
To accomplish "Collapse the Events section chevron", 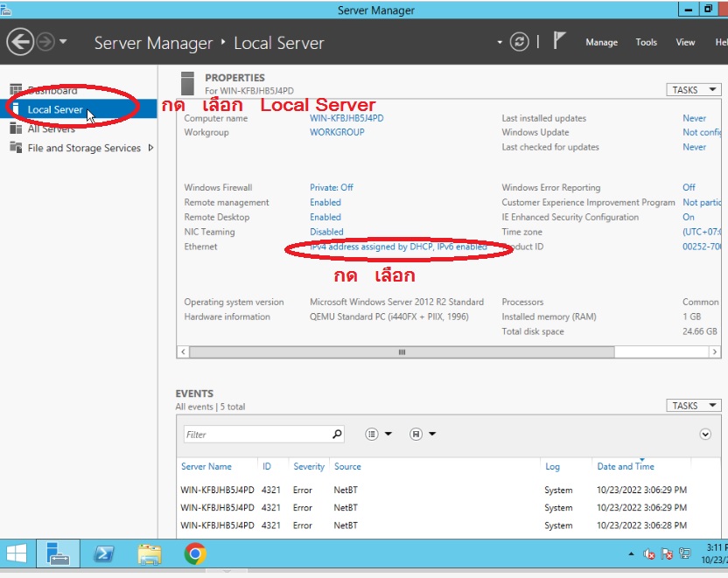I will pyautogui.click(x=705, y=434).
